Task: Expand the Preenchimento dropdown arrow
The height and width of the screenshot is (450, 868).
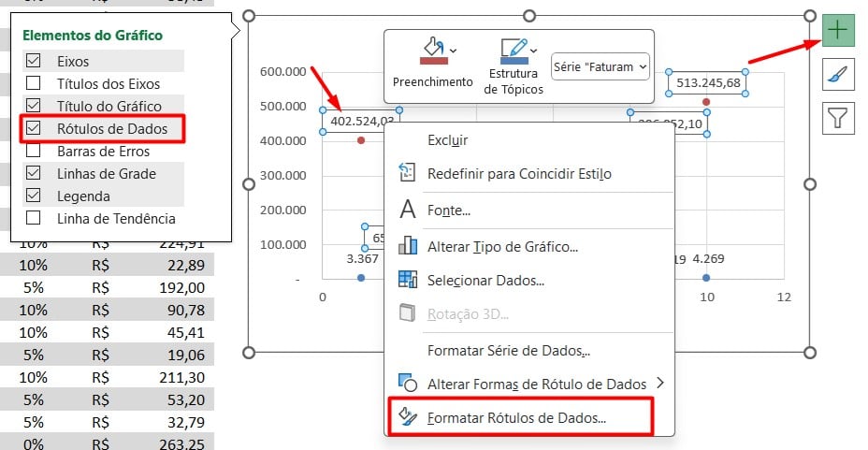Action: [x=454, y=51]
